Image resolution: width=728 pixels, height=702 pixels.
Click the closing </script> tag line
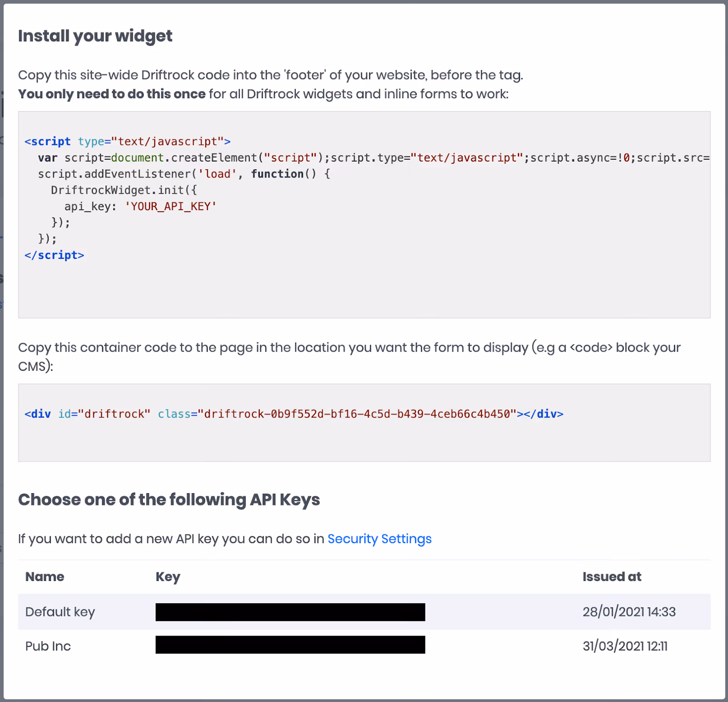point(54,255)
